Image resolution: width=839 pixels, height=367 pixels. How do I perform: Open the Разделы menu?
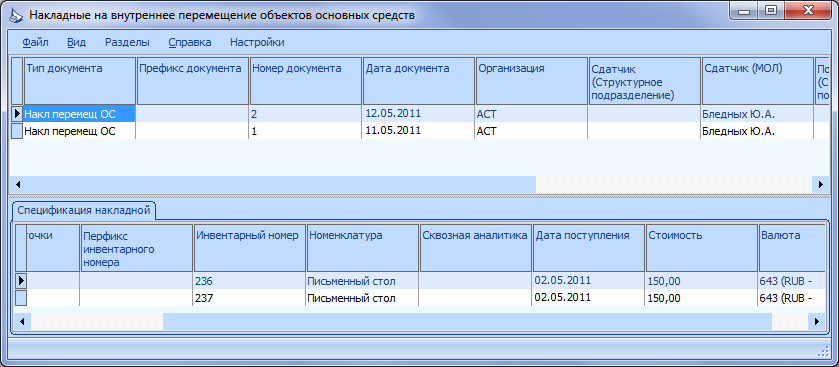tap(127, 42)
